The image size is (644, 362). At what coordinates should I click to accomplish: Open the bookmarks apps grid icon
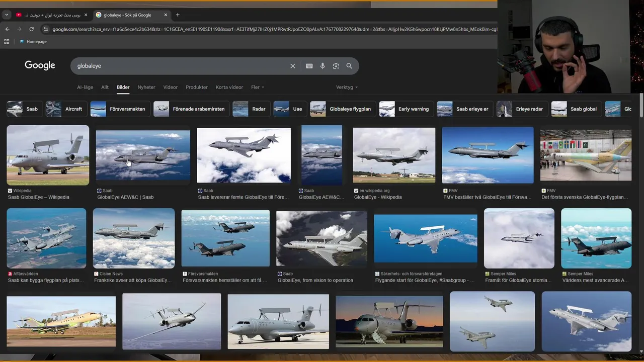[7, 41]
